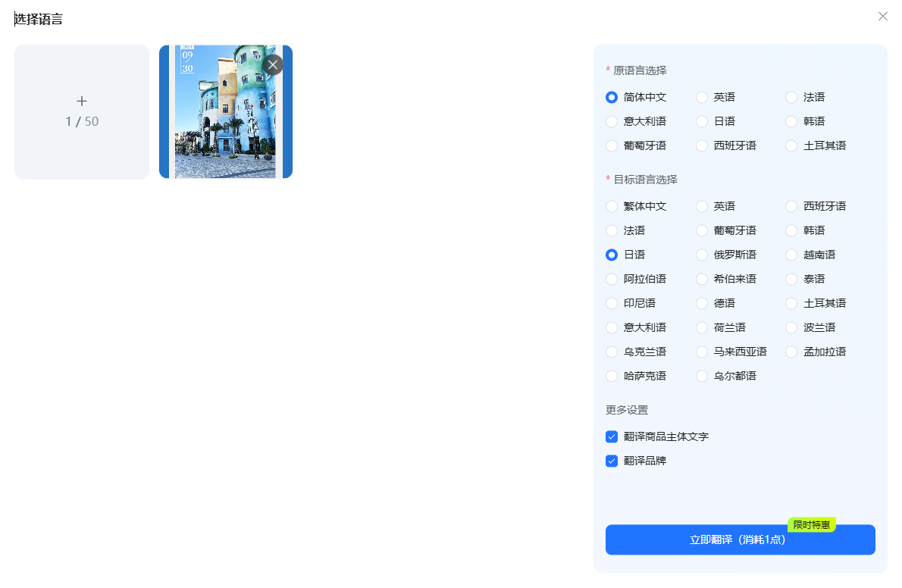Choose 韩语 as the source language

791,121
